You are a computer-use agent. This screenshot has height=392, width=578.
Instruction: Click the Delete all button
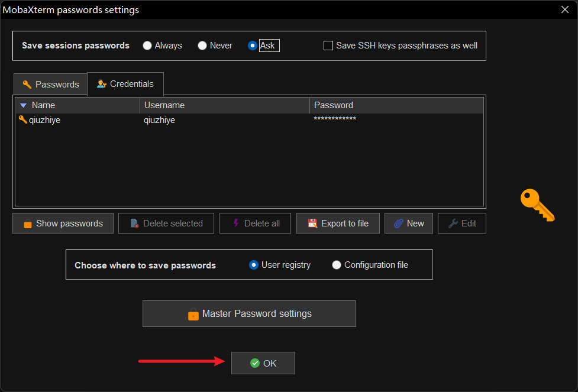255,223
